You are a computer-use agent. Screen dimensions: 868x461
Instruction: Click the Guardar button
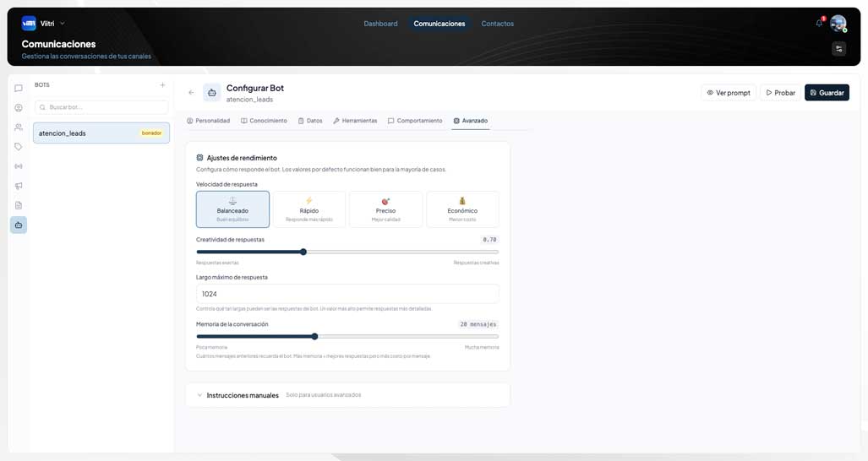pyautogui.click(x=827, y=92)
